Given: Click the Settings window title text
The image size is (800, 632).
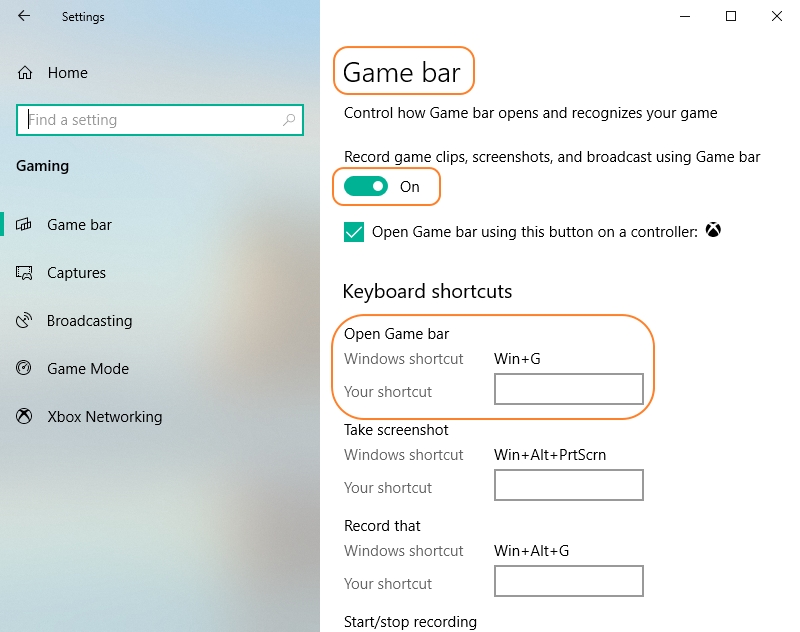Looking at the screenshot, I should 83,17.
